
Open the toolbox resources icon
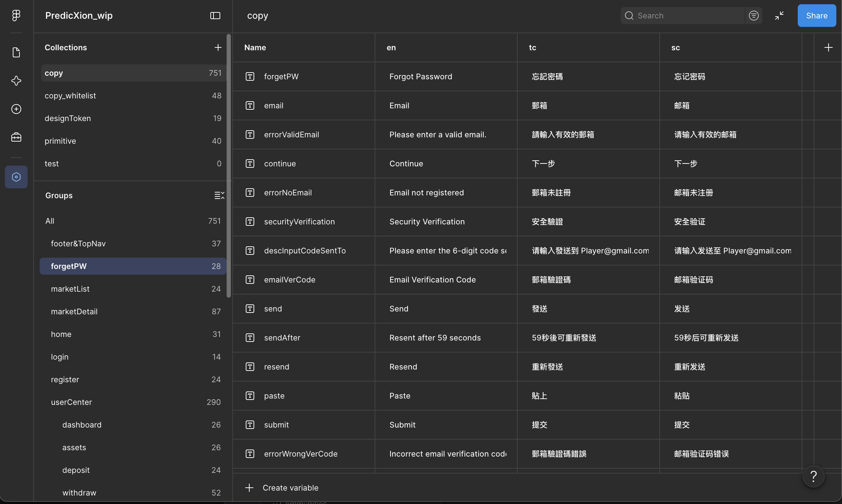pos(16,137)
